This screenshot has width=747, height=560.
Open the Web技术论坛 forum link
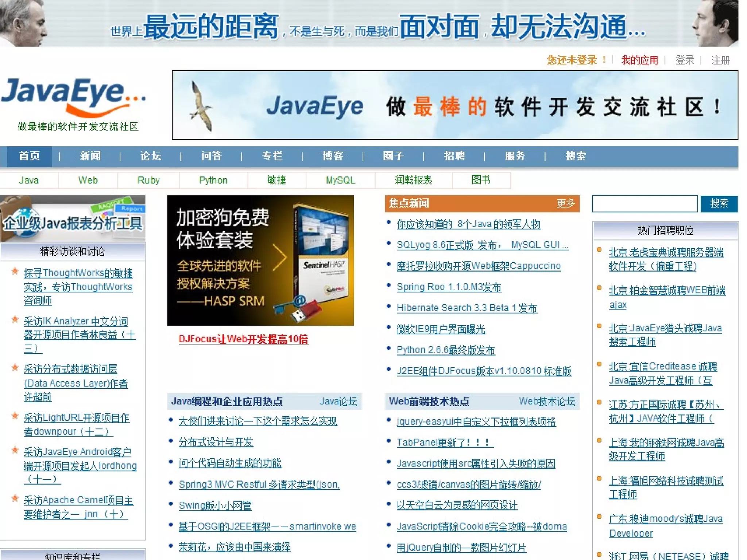pyautogui.click(x=547, y=401)
